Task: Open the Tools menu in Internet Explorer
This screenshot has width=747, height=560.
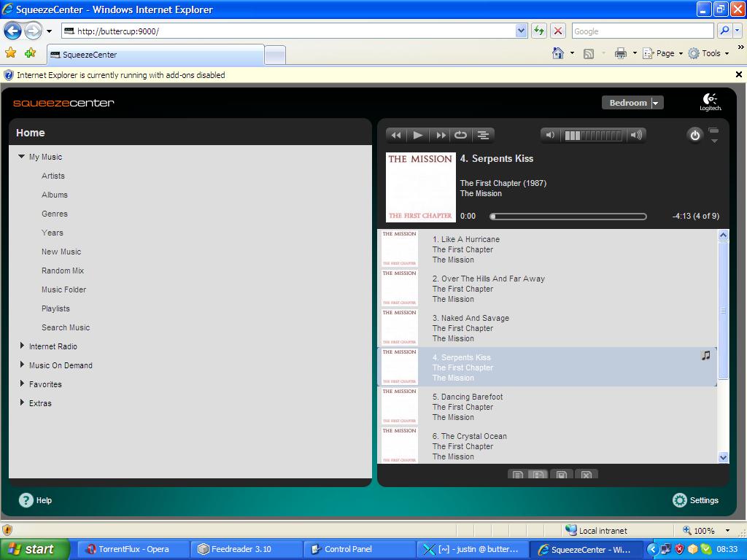Action: pyautogui.click(x=711, y=53)
